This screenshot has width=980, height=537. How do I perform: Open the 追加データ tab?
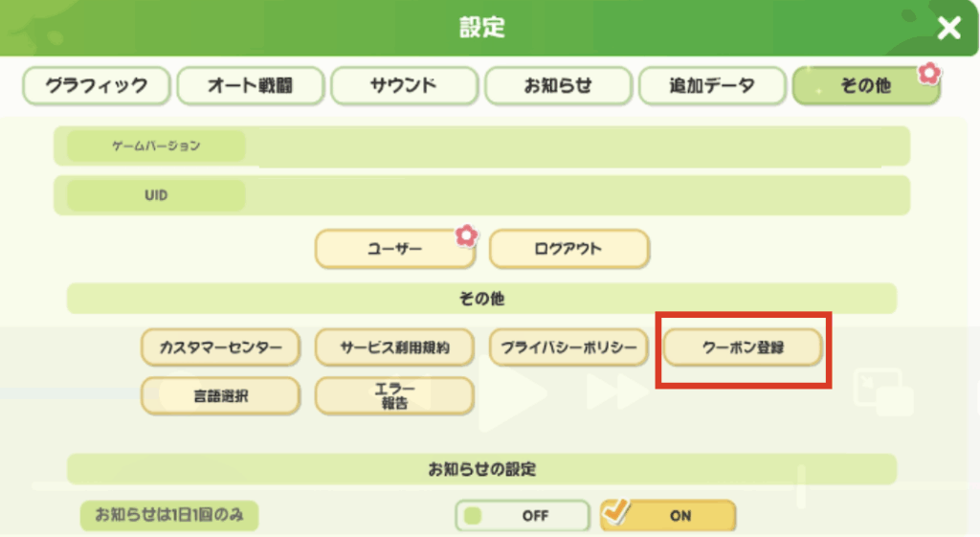pos(712,86)
